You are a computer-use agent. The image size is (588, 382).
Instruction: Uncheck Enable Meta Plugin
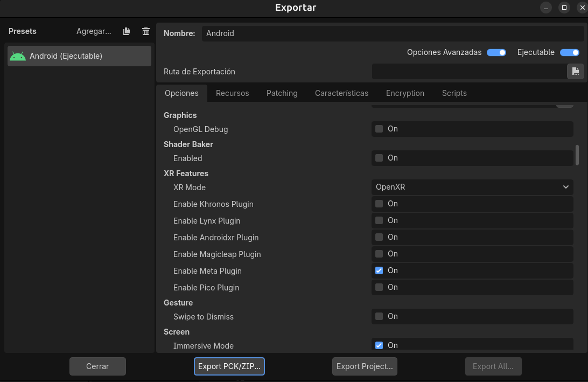[379, 270]
